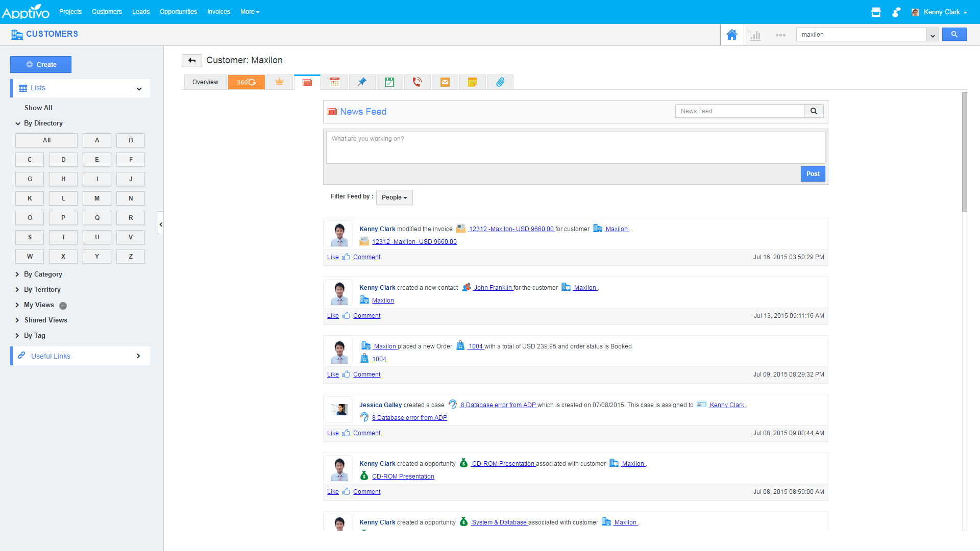Click Kenny Clark avatar on invoice post

pos(339,234)
